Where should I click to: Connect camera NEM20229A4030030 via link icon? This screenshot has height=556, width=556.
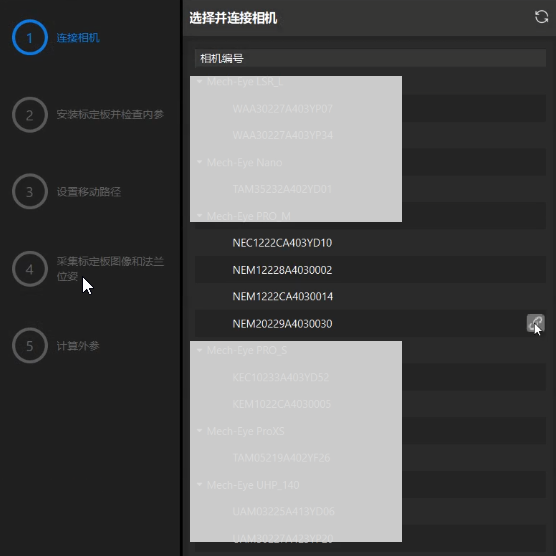[x=535, y=323]
